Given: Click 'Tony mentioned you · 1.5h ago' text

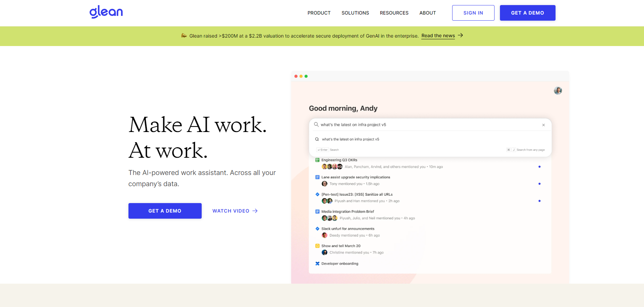Looking at the screenshot, I should (355, 184).
